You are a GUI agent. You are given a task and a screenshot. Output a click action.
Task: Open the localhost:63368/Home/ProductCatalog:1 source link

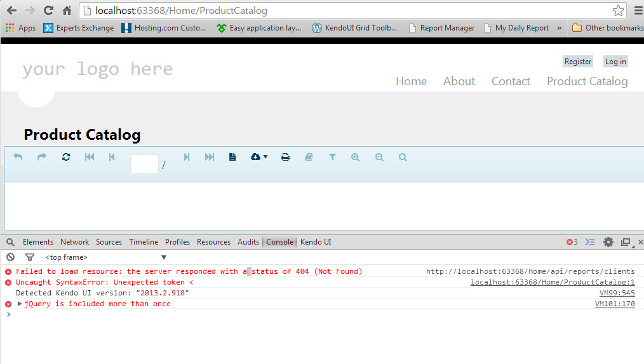coord(553,282)
